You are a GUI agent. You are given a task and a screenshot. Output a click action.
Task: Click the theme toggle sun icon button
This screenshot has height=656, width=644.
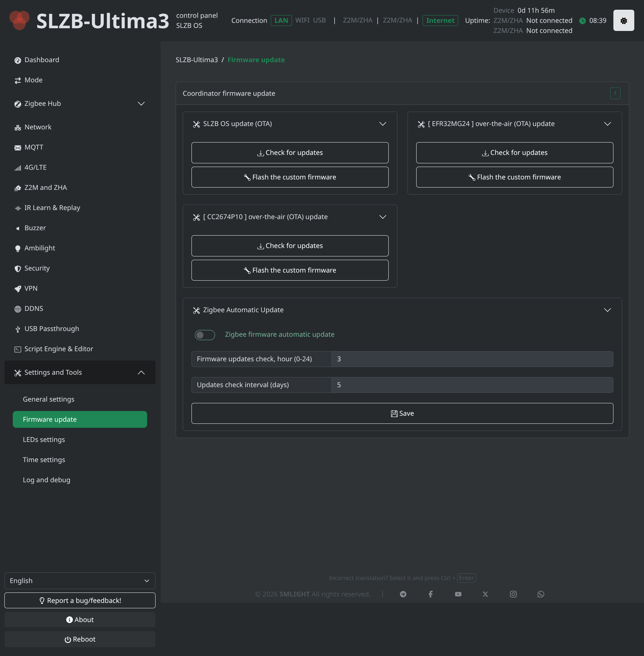tap(624, 20)
